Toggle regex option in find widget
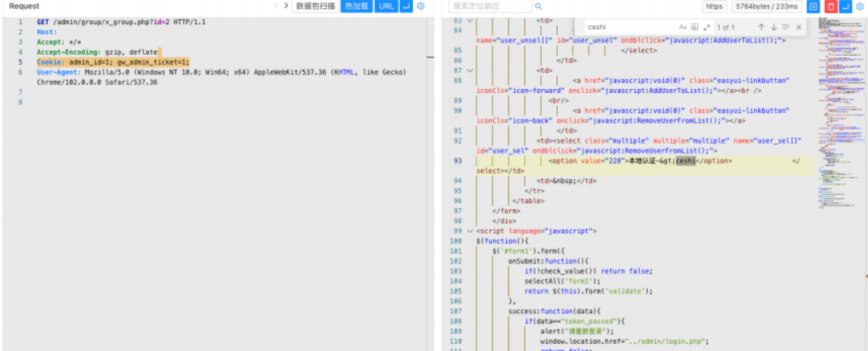This screenshot has width=868, height=351. point(706,27)
